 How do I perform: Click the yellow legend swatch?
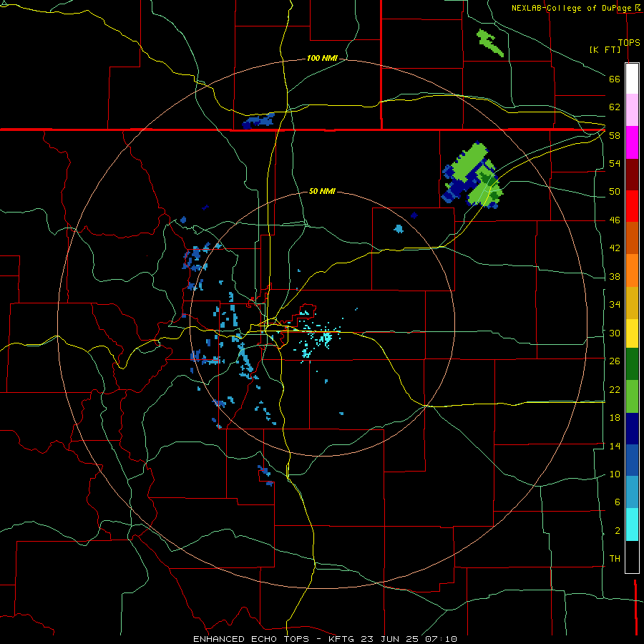click(x=632, y=333)
